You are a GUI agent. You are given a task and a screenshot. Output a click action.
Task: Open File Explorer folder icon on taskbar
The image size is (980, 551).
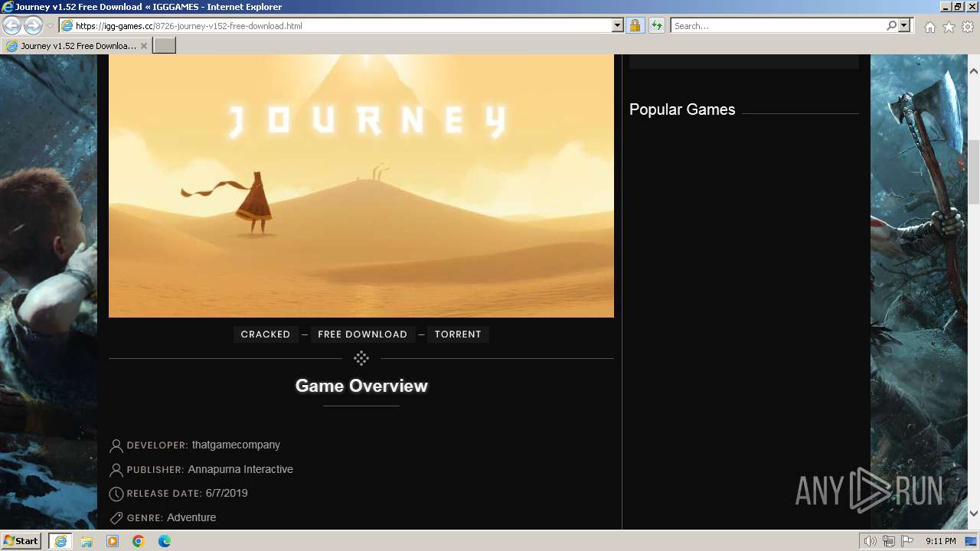tap(87, 541)
